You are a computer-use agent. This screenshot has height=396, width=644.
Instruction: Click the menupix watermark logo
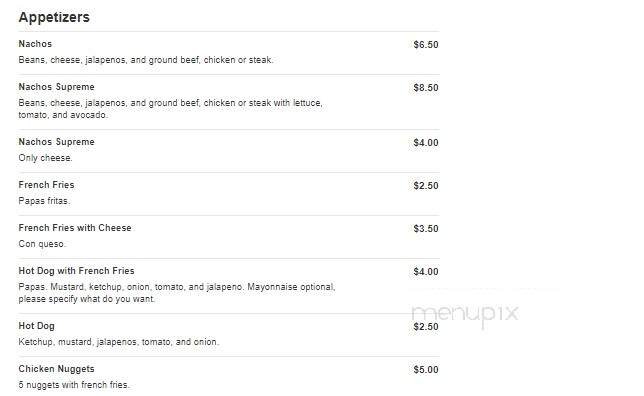click(x=465, y=315)
